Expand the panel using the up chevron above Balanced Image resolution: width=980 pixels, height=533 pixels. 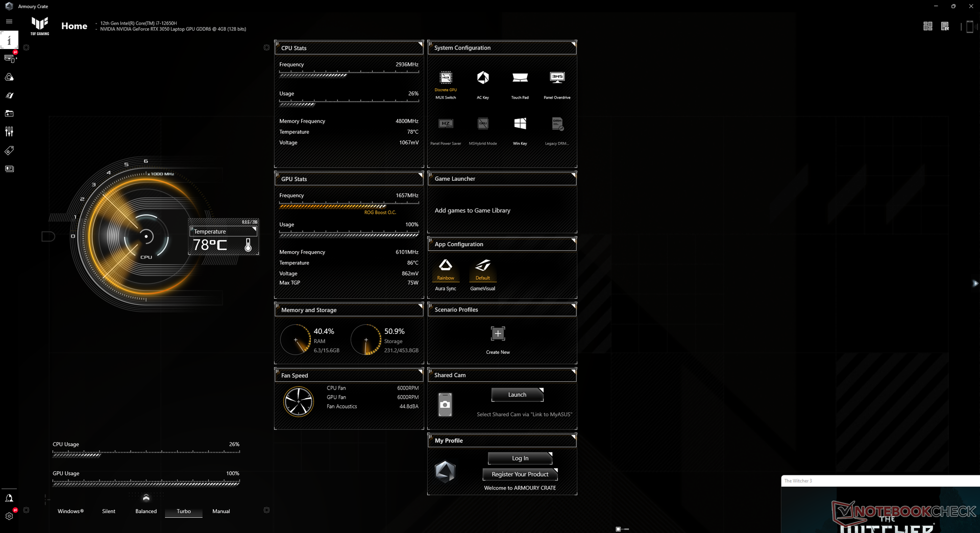(x=146, y=498)
